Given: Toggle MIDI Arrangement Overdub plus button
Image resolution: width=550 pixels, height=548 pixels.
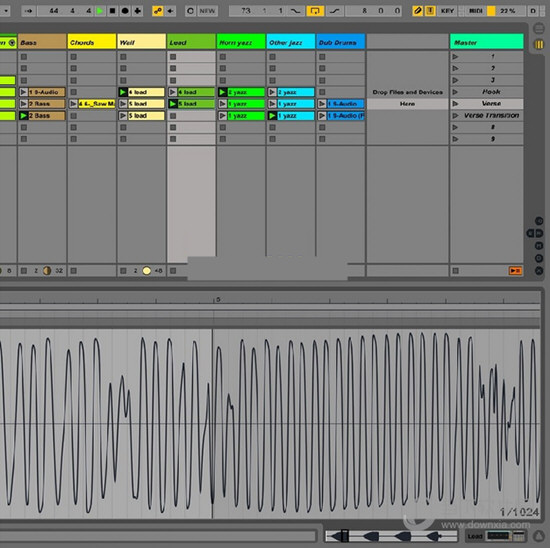Looking at the screenshot, I should [138, 11].
